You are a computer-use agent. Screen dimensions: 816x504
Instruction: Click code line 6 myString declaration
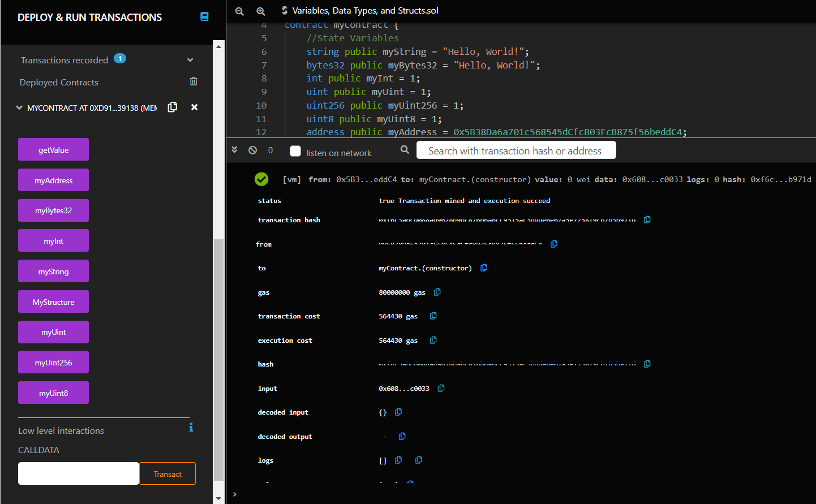click(418, 51)
